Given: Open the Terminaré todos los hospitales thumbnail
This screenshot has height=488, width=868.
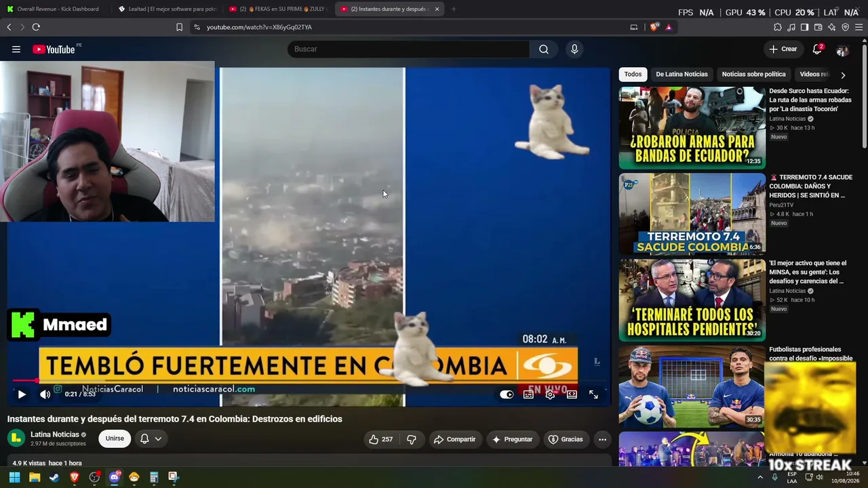Looking at the screenshot, I should tap(692, 300).
